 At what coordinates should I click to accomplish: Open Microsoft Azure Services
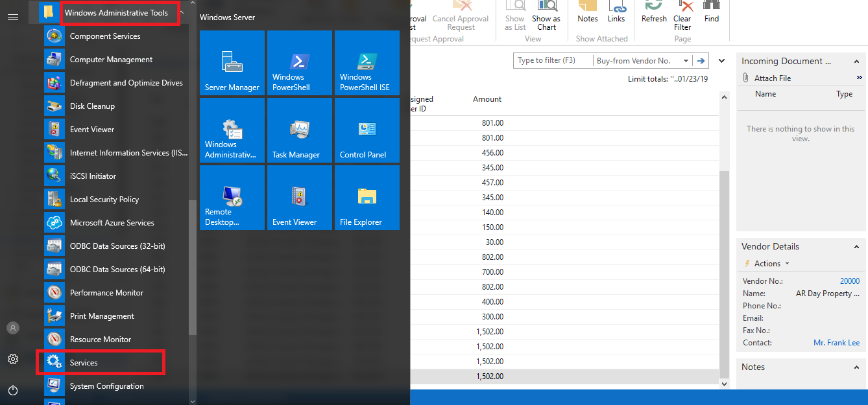(x=115, y=223)
